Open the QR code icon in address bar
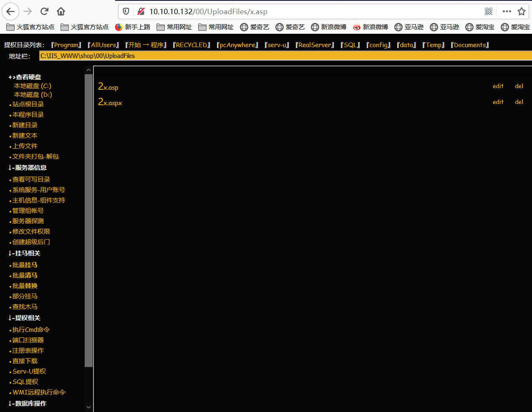Viewport: 532px width, 412px height. pos(489,11)
